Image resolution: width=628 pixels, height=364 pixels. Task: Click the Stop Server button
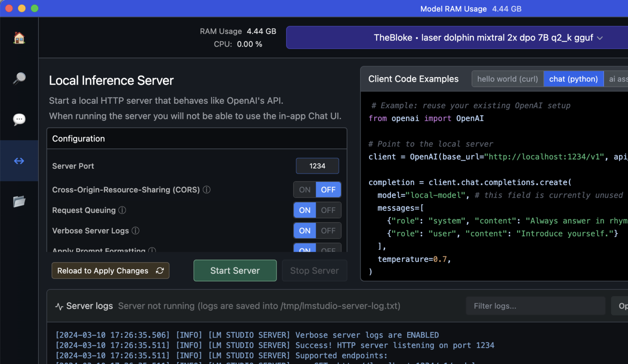(314, 271)
